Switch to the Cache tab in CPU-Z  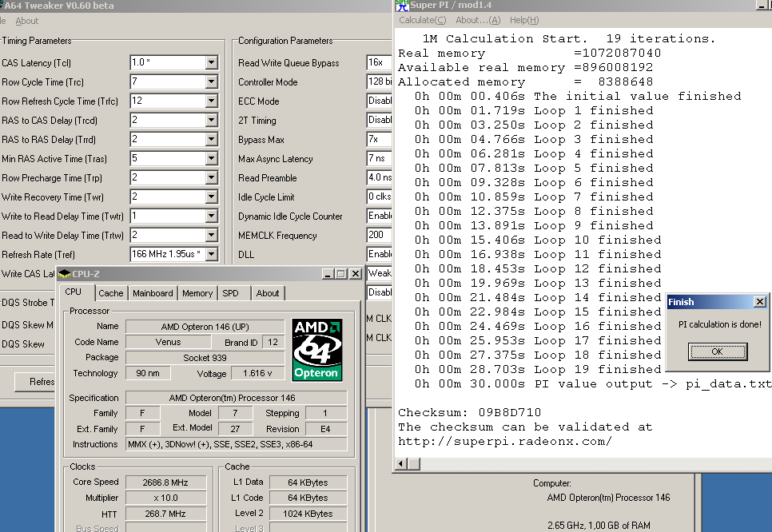coord(111,293)
